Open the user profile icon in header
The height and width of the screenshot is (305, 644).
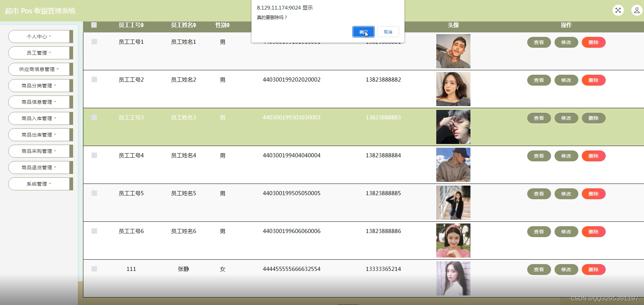[x=637, y=10]
